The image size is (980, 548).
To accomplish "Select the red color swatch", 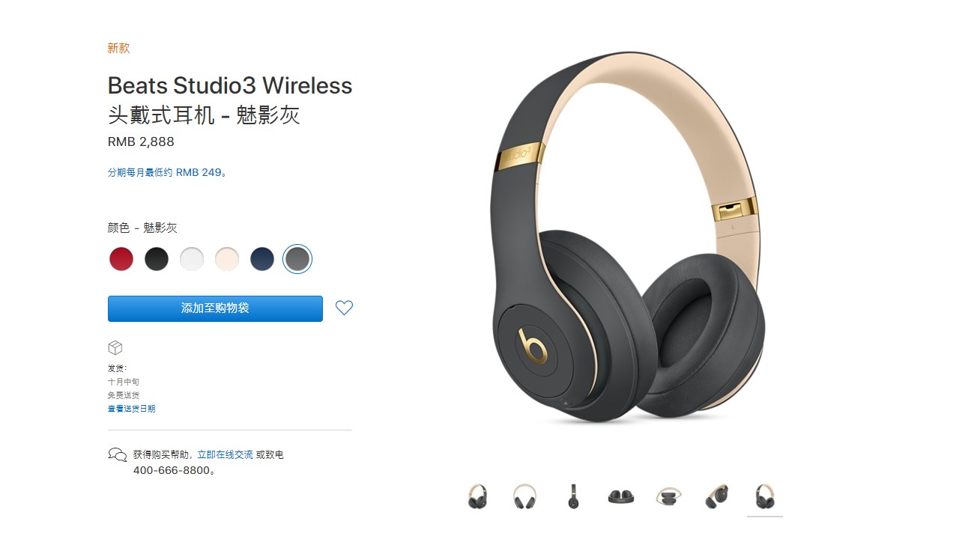I will (121, 259).
